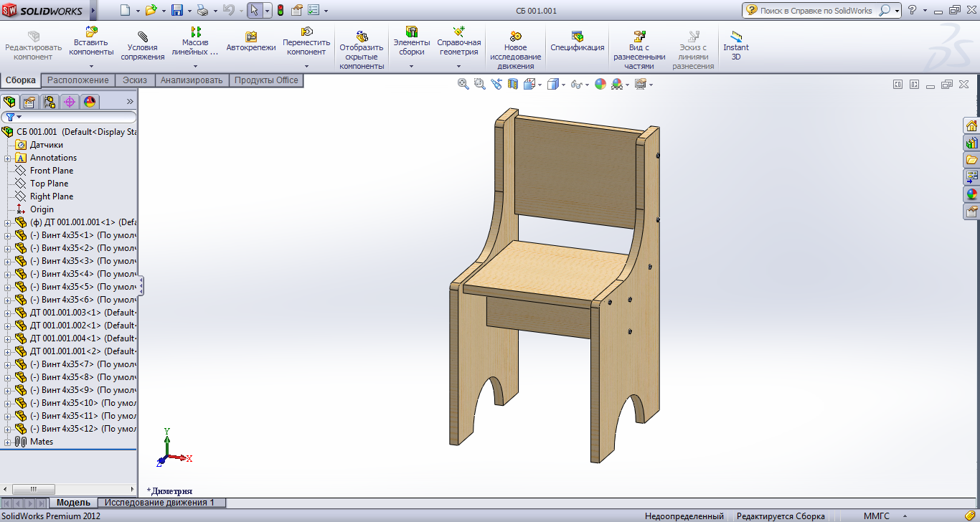Expand ДТ 001.001.003<1> component node

pyautogui.click(x=8, y=313)
